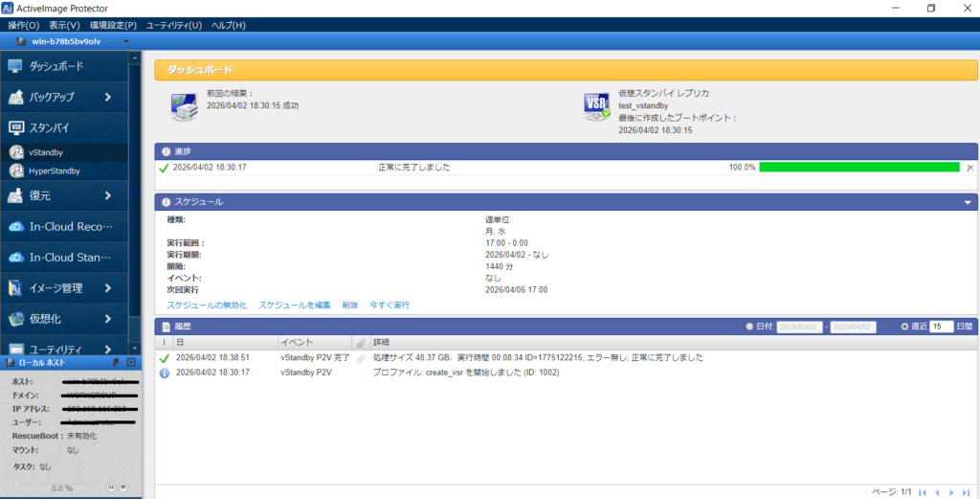The image size is (980, 499).
Task: Select HyperStandby in the sidebar
Action: (55, 170)
